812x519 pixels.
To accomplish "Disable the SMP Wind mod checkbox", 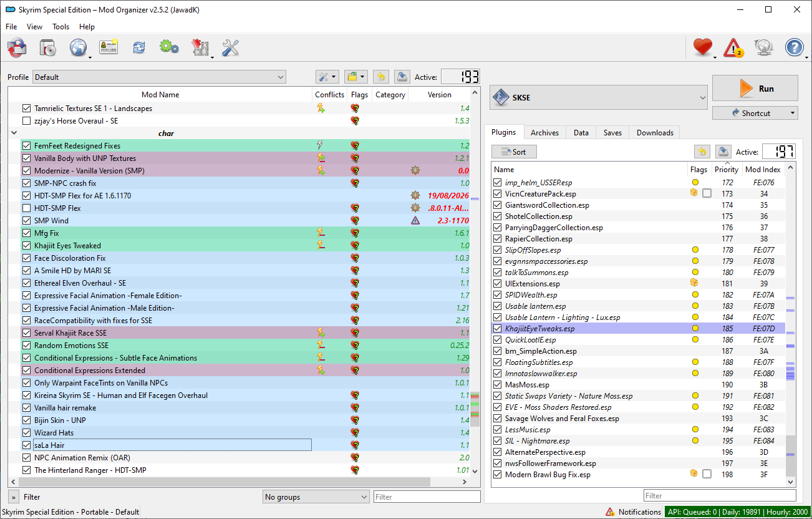I will tap(26, 220).
